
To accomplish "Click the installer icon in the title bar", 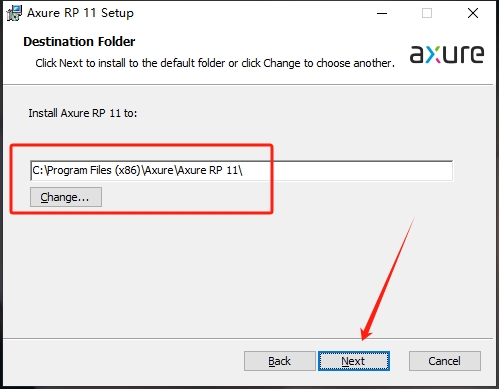I will pyautogui.click(x=14, y=13).
